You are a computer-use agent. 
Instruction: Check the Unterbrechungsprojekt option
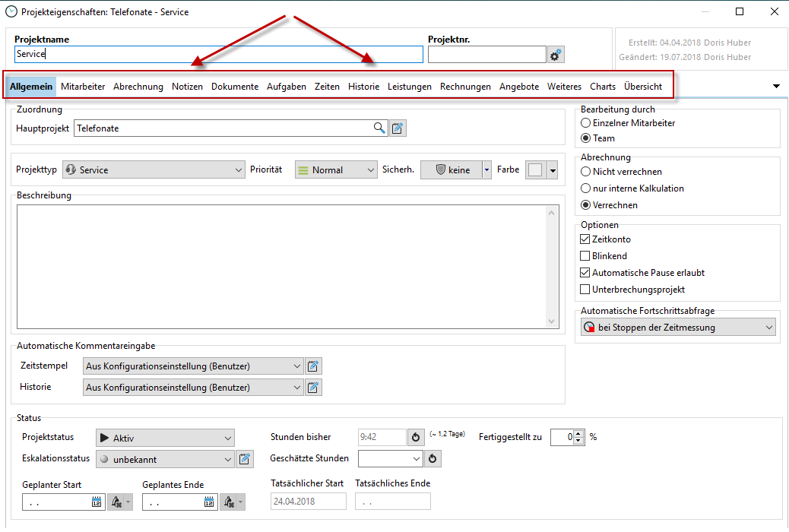pyautogui.click(x=585, y=290)
